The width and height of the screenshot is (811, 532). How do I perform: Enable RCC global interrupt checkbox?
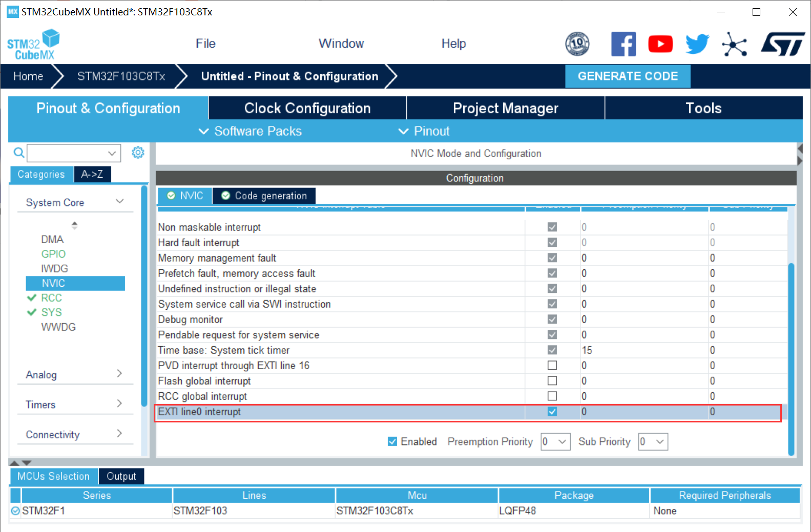click(x=552, y=396)
